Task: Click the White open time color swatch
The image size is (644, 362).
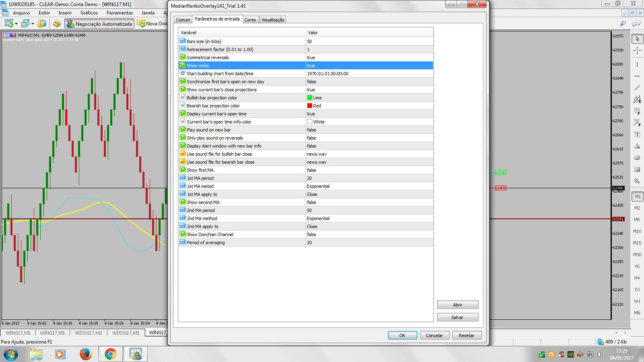Action: 310,122
